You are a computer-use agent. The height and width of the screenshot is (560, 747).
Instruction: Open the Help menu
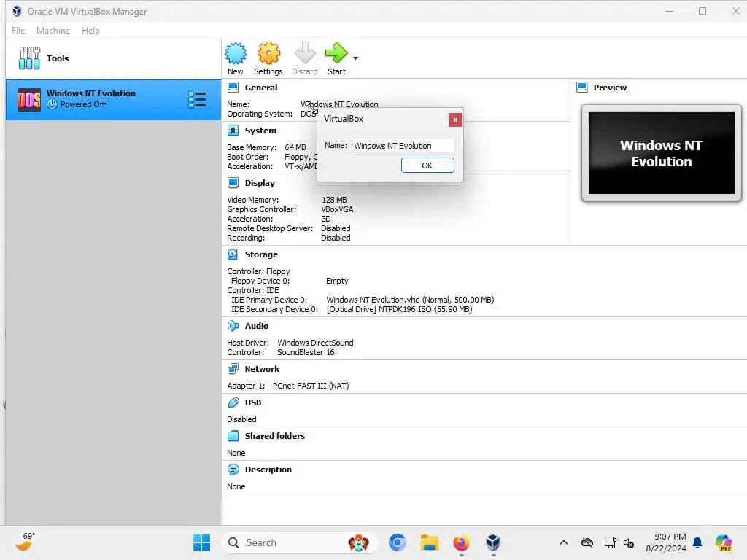coord(90,31)
